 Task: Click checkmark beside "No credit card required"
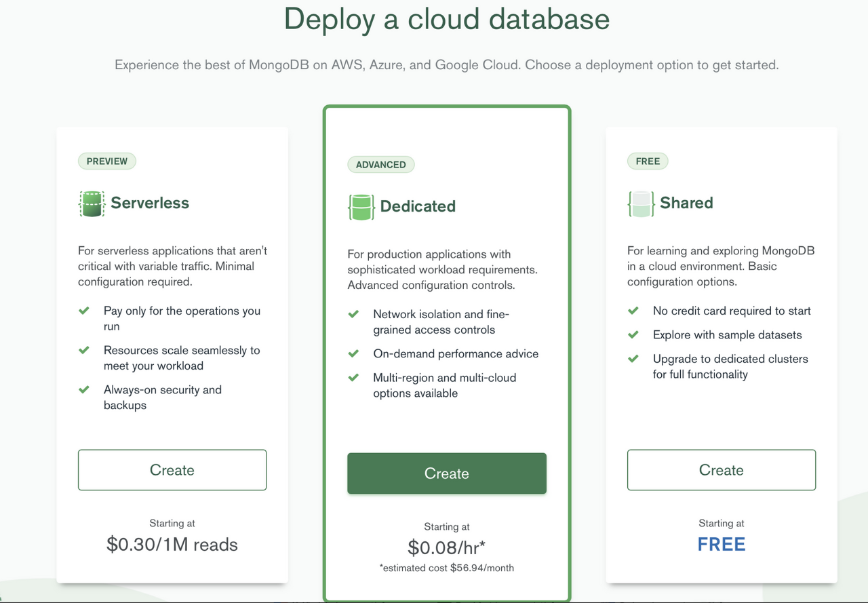tap(633, 311)
